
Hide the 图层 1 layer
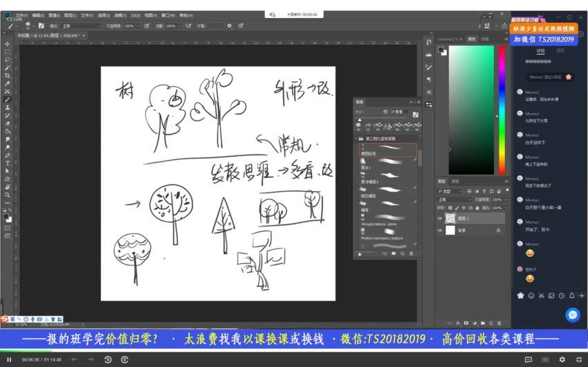pyautogui.click(x=440, y=218)
